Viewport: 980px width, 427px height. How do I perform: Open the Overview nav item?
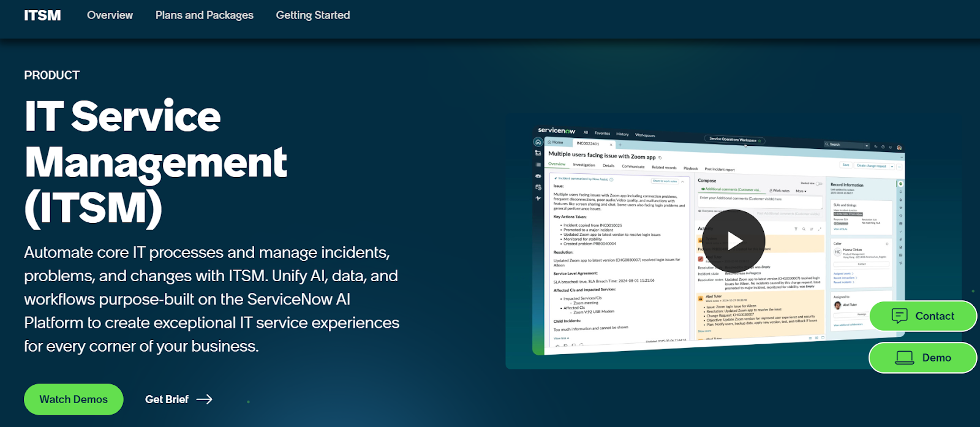click(x=110, y=15)
